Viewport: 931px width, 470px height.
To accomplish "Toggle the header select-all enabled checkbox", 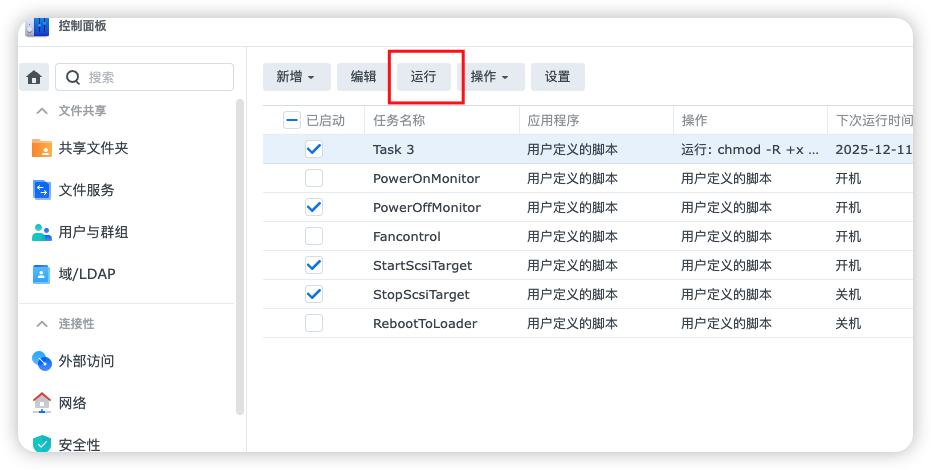I will 292,120.
